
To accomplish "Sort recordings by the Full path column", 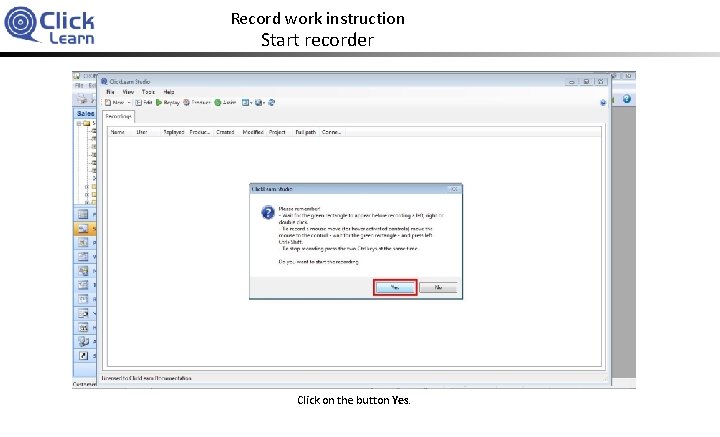I will pyautogui.click(x=305, y=132).
